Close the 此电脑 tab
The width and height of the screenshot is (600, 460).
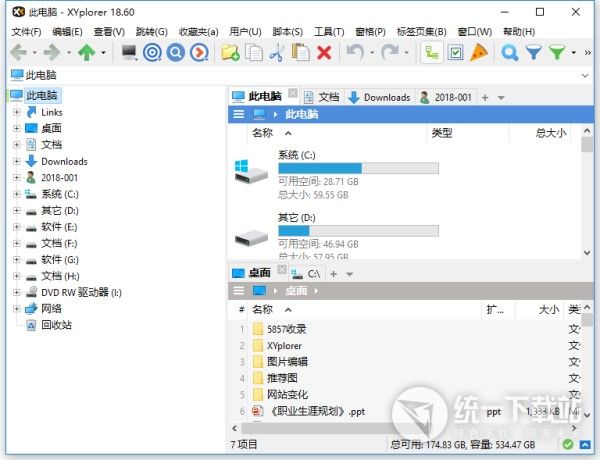tap(293, 93)
